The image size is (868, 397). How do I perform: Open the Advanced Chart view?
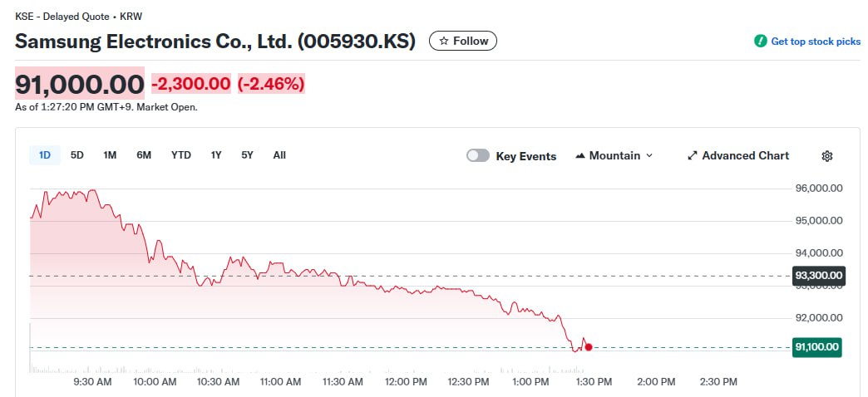click(745, 156)
